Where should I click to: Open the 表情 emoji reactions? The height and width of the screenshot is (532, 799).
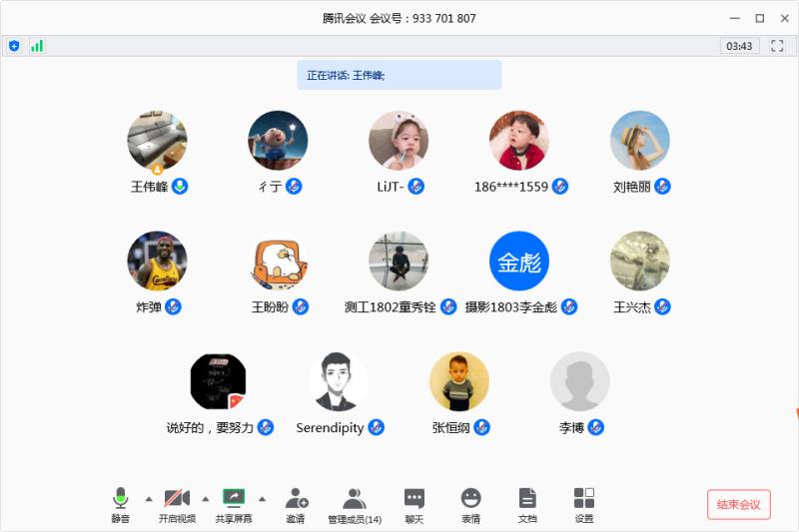click(x=470, y=503)
